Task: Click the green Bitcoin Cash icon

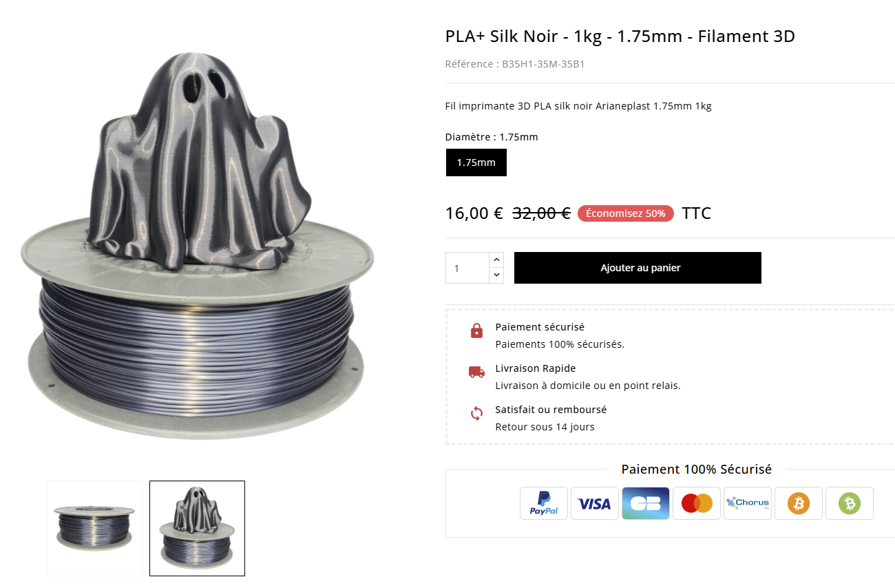Action: click(850, 503)
